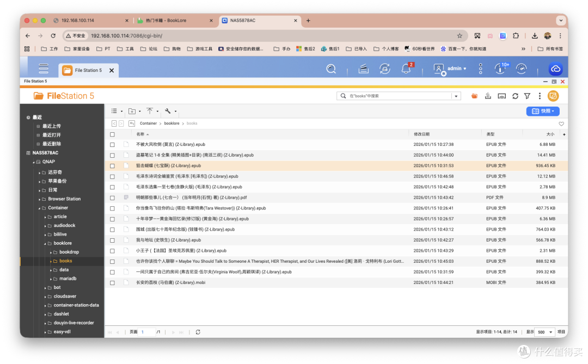
Task: Open the QTS main hamburger menu
Action: (44, 68)
